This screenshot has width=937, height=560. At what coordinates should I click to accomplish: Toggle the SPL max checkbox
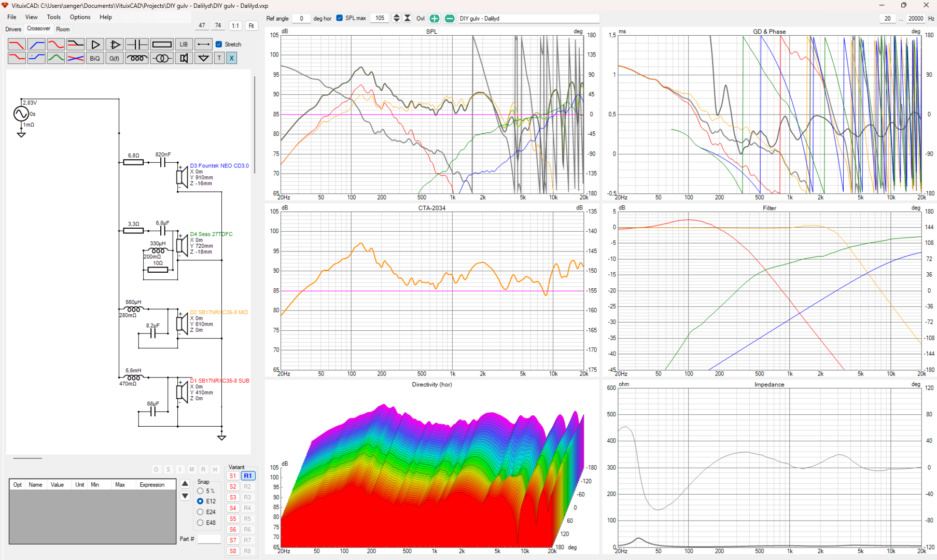pyautogui.click(x=340, y=18)
